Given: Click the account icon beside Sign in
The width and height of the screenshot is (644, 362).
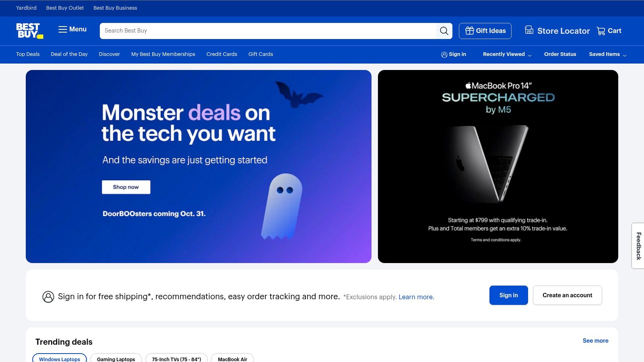Looking at the screenshot, I should tap(444, 55).
